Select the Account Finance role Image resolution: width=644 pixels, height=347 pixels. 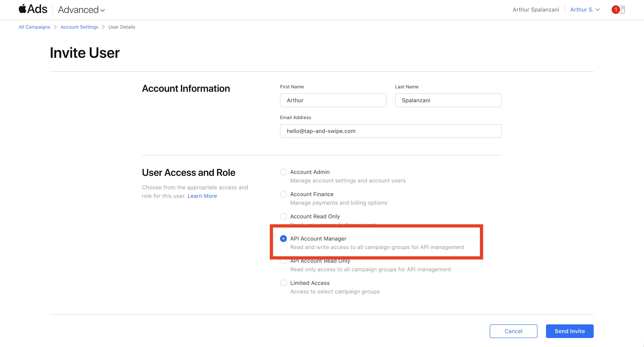pyautogui.click(x=283, y=194)
